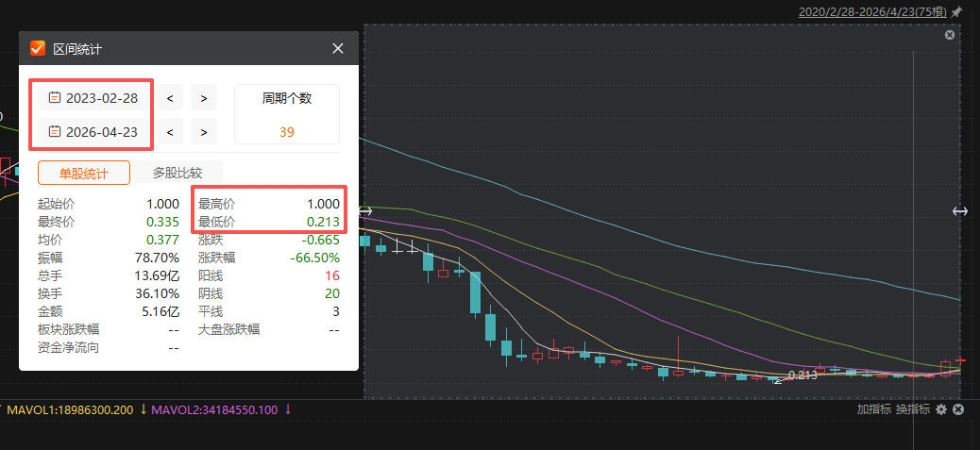Screen dimensions: 980x450
Task: Click the right-edge resize handle of selection
Action: (959, 211)
